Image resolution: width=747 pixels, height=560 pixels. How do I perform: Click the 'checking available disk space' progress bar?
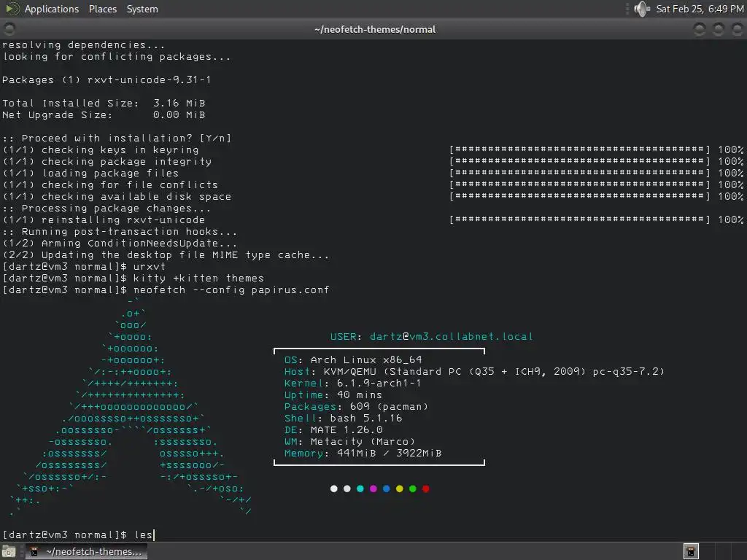[580, 196]
